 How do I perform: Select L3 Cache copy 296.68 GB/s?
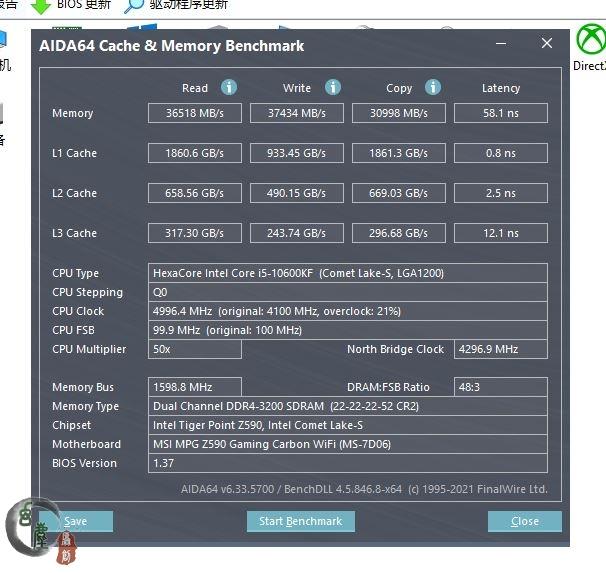coord(399,233)
